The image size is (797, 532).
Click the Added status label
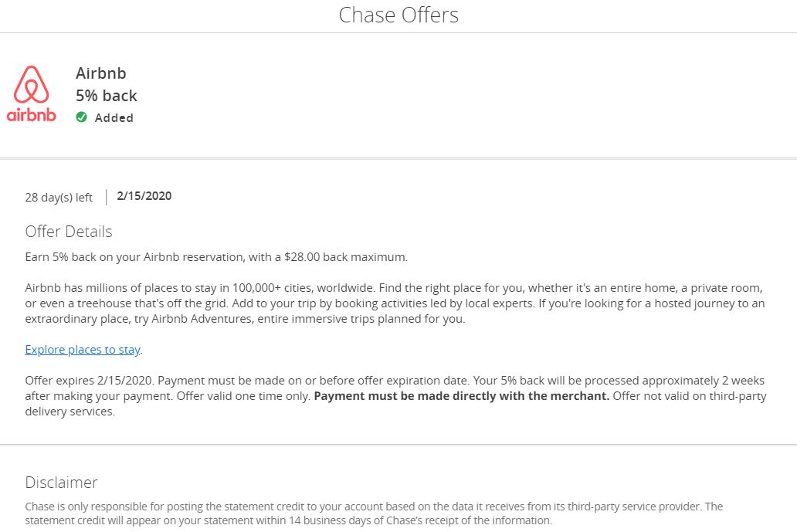tap(114, 118)
